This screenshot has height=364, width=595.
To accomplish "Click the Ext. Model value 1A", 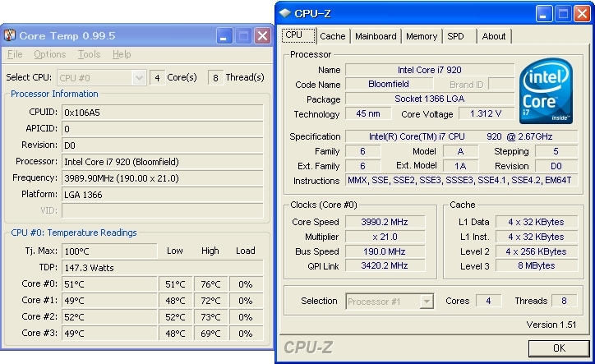I will coord(461,166).
